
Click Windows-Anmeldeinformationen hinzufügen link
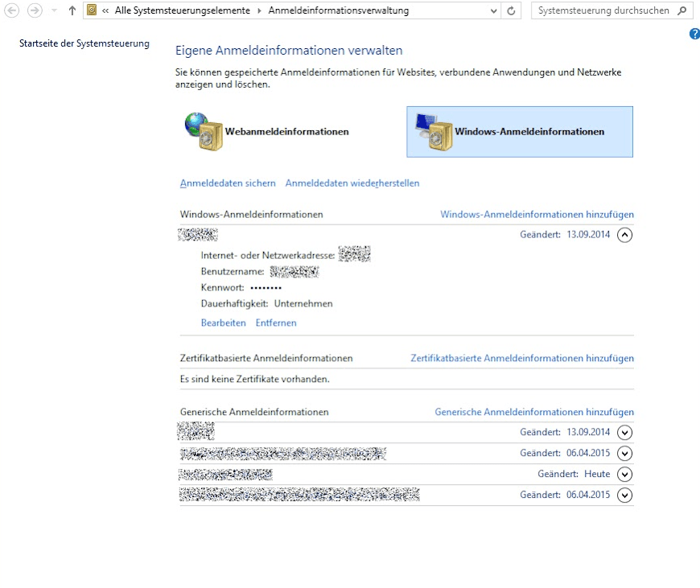click(537, 214)
